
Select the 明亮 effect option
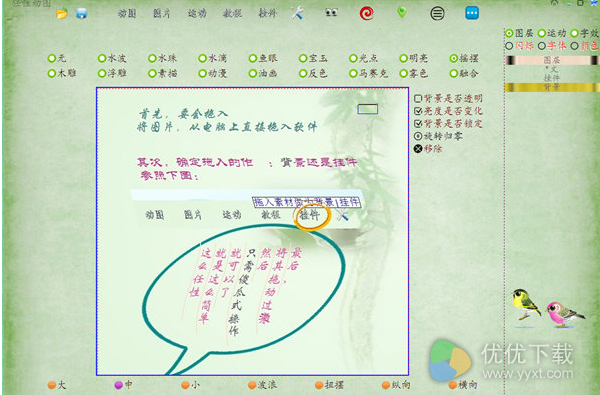point(414,58)
